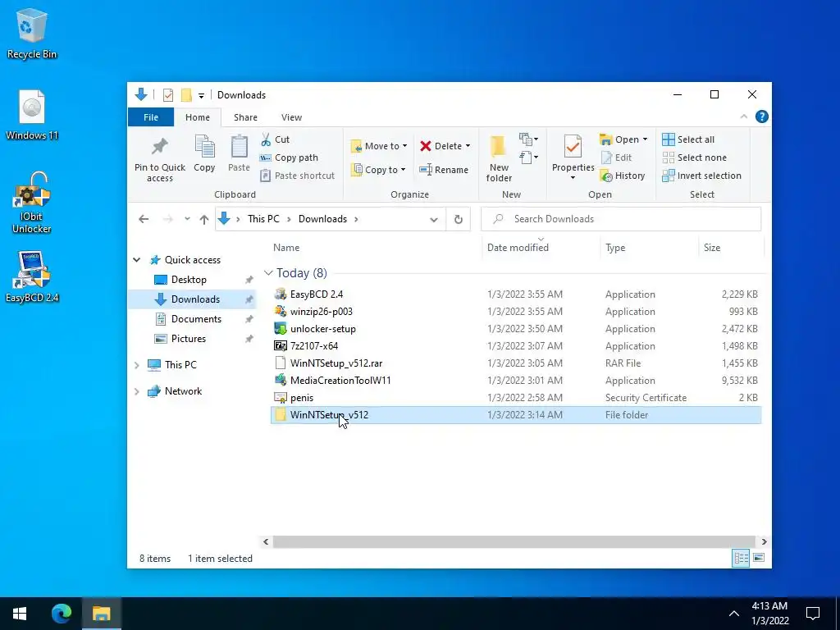This screenshot has height=630, width=840.
Task: Switch to Large icons view icon
Action: coord(759,558)
